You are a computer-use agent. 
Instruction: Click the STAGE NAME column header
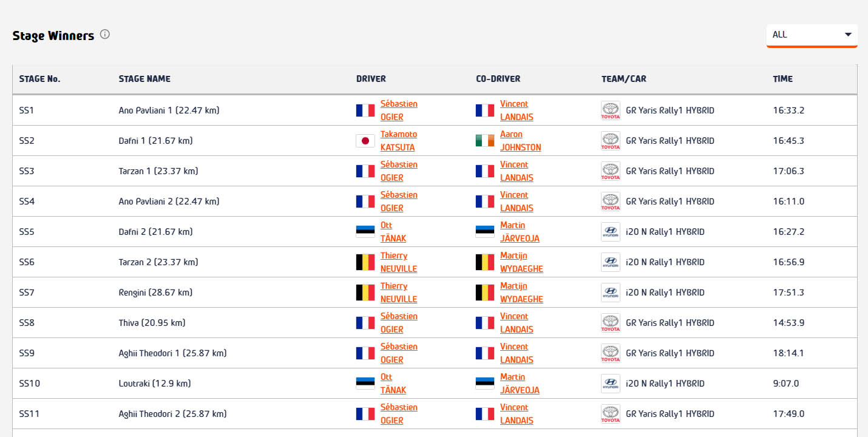(x=144, y=79)
